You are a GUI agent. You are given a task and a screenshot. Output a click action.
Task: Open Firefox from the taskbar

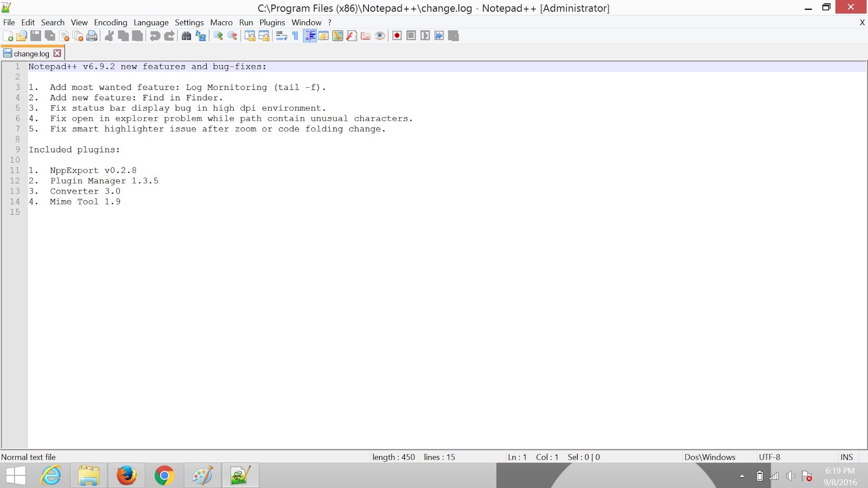[126, 476]
